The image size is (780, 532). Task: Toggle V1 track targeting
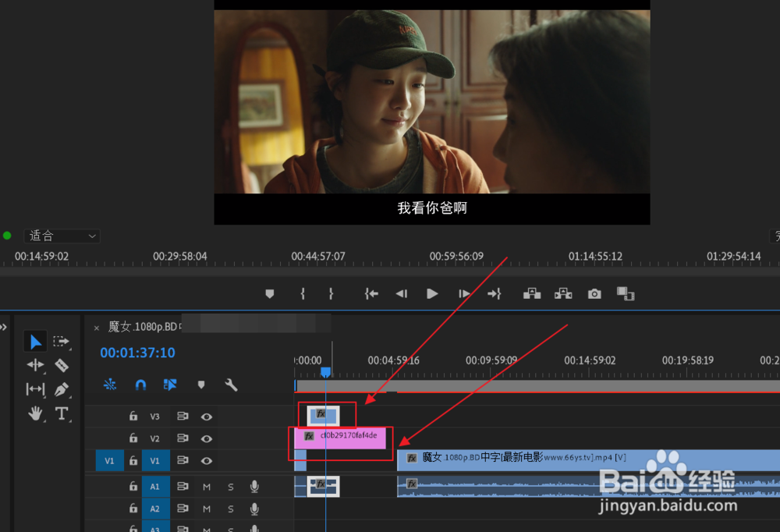point(155,461)
